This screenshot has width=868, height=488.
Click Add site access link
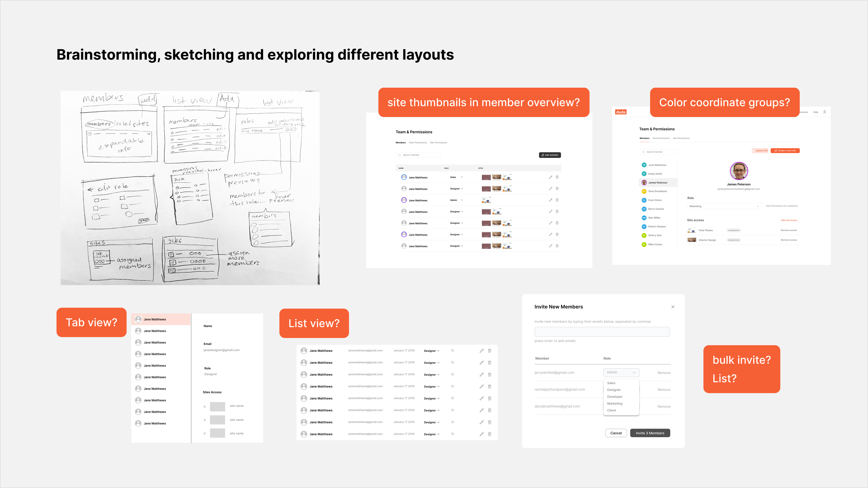789,220
